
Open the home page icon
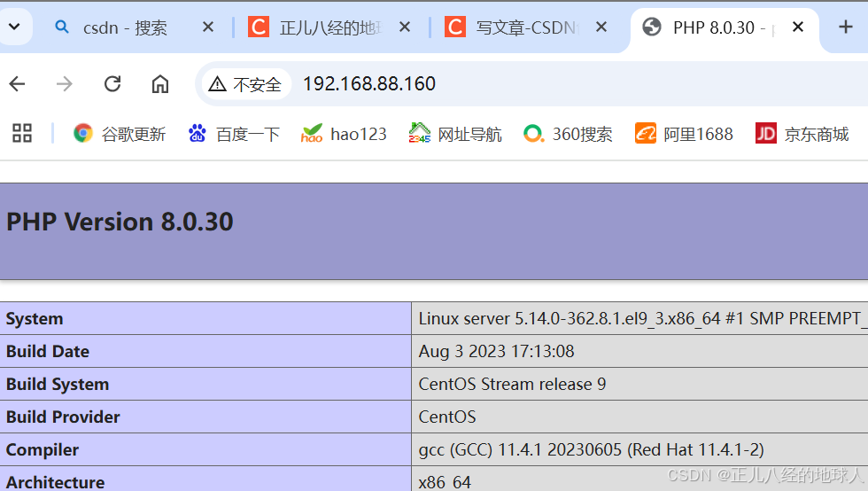160,83
